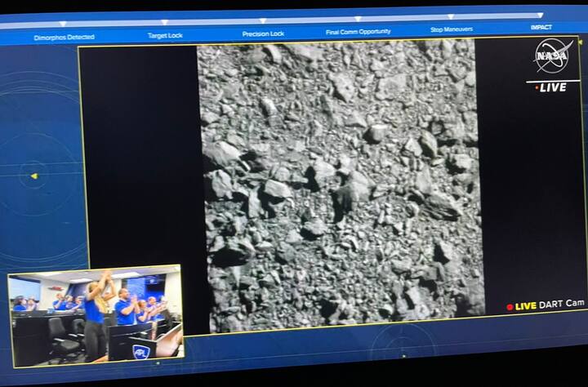Select the Dimorphos Detected milestone label
This screenshot has width=588, height=387.
tap(64, 38)
